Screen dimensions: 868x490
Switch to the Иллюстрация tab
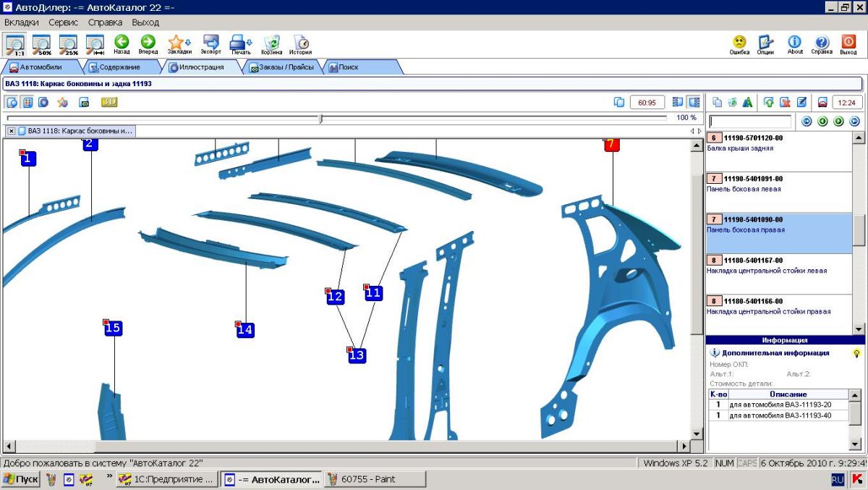click(201, 67)
